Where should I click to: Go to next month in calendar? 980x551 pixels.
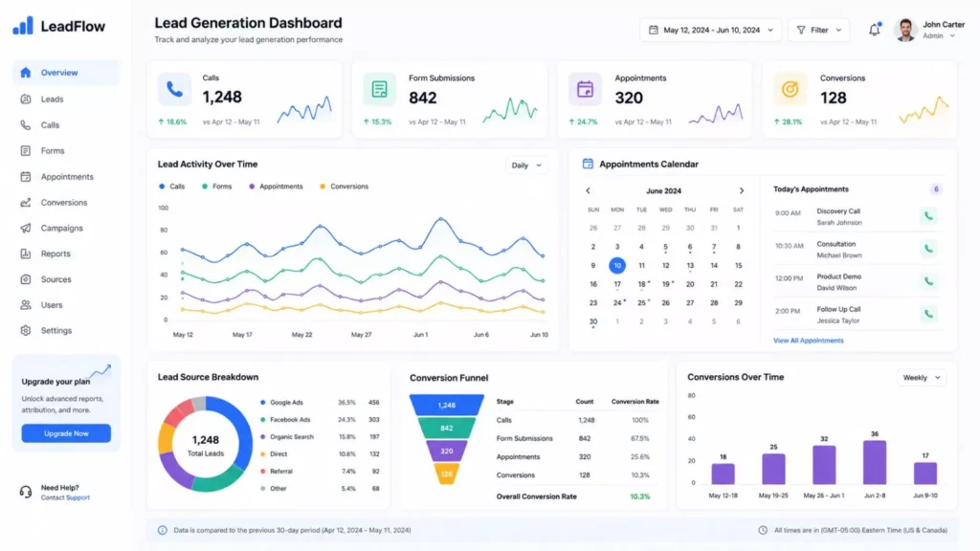pyautogui.click(x=742, y=190)
